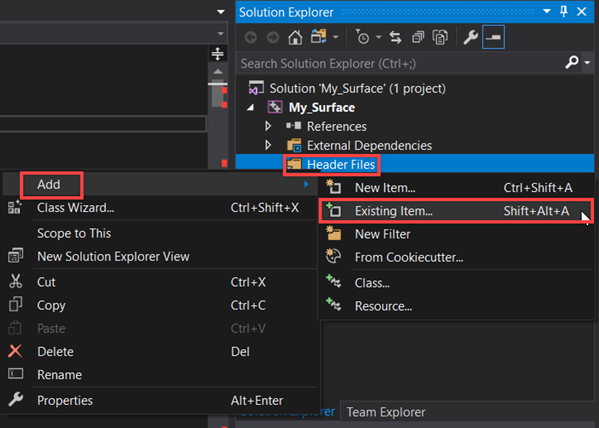Image resolution: width=599 pixels, height=428 pixels.
Task: Choose Delete from context menu
Action: pyautogui.click(x=159, y=352)
